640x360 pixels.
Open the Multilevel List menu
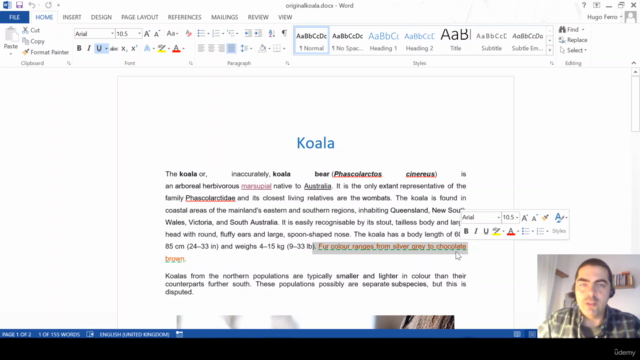tap(232, 34)
